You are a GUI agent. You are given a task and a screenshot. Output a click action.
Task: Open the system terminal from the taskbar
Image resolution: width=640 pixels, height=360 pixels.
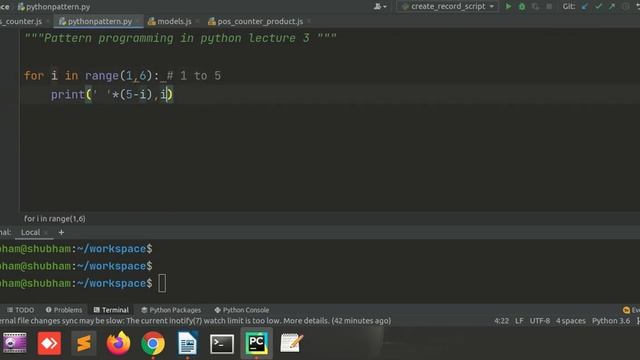[x=222, y=344]
